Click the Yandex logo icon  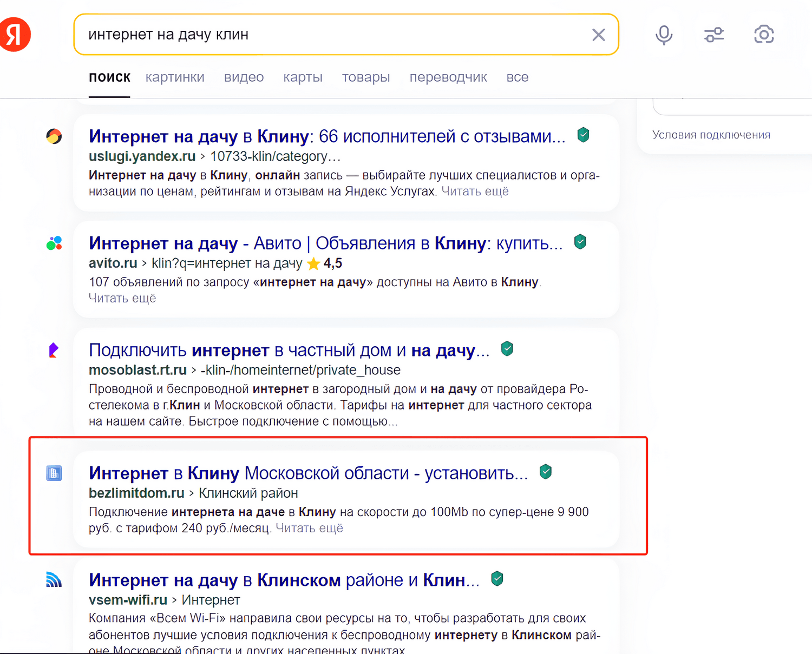point(15,35)
